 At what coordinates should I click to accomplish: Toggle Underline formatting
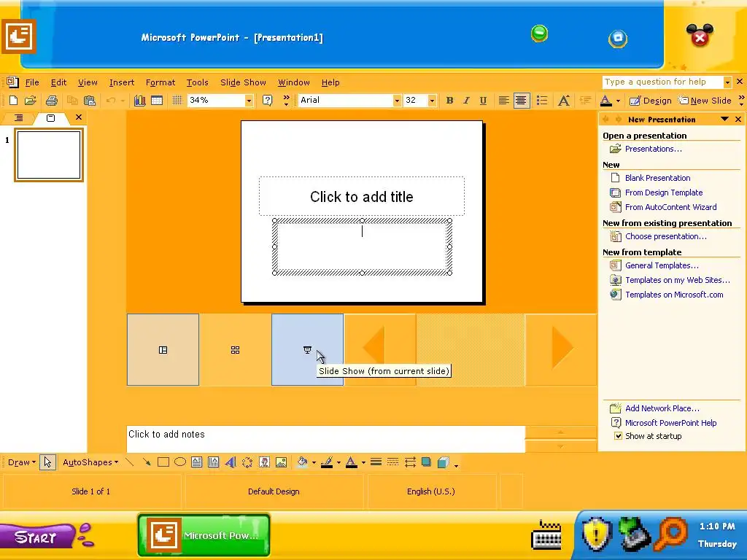[x=483, y=101]
